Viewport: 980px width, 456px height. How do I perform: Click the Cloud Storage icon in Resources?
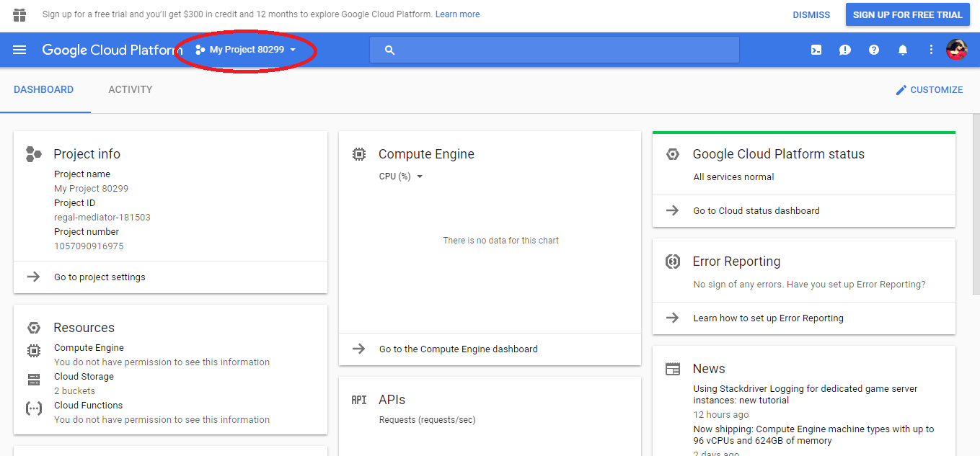tap(33, 380)
